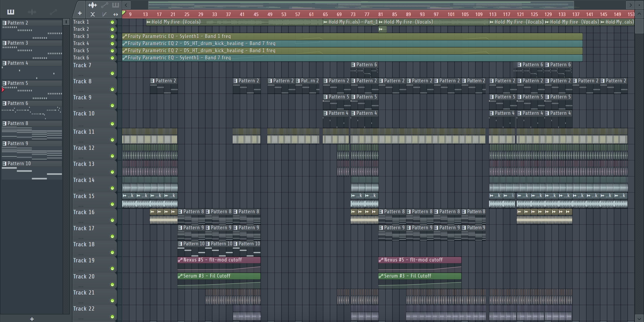The width and height of the screenshot is (644, 322).
Task: Click the Track 12 label
Action: pos(84,148)
